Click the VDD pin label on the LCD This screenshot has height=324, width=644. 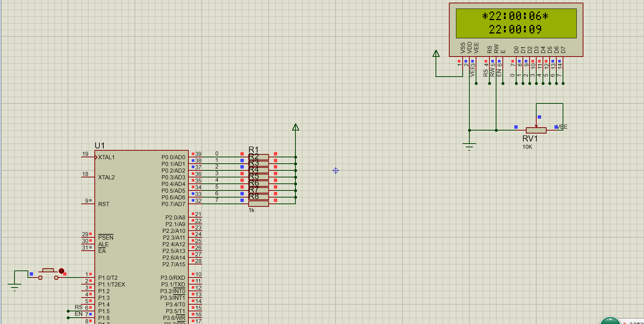pos(469,48)
